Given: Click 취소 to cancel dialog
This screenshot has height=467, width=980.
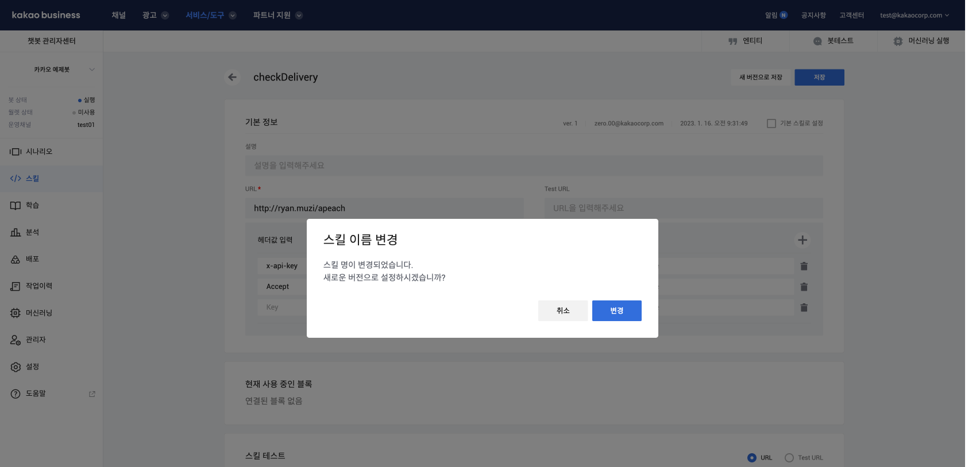Looking at the screenshot, I should [562, 311].
